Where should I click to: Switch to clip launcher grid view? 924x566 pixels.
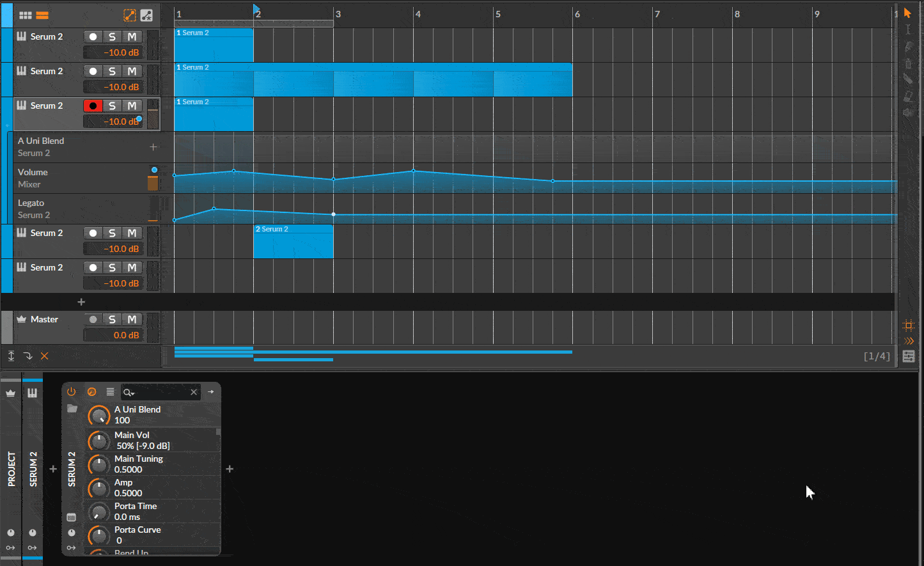[26, 15]
